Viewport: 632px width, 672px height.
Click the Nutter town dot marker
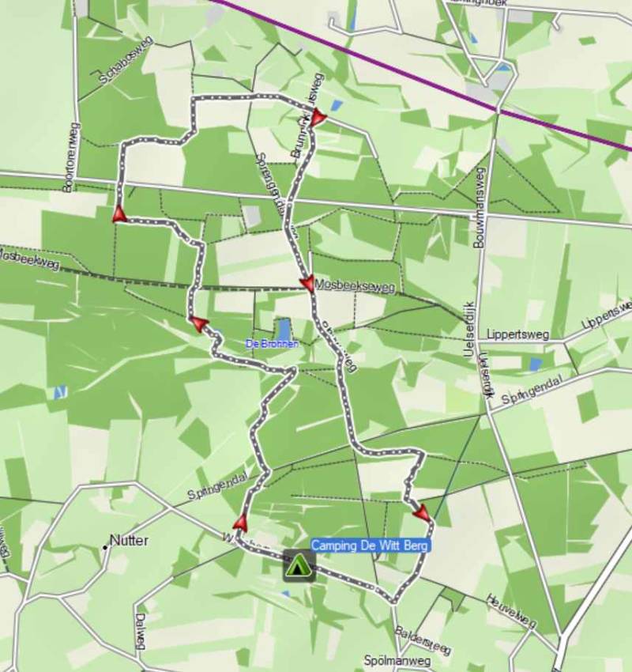tap(105, 547)
